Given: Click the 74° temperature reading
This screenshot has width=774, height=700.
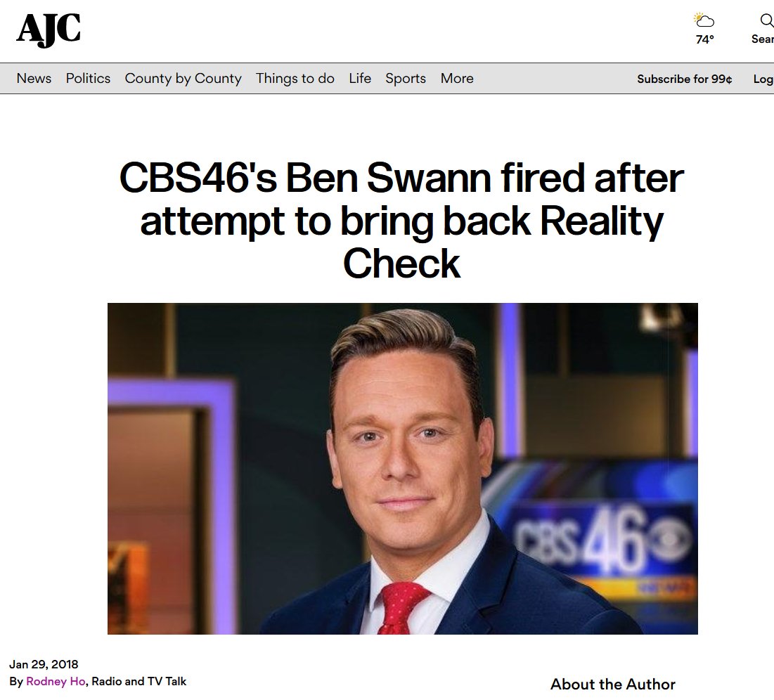Looking at the screenshot, I should click(x=704, y=39).
